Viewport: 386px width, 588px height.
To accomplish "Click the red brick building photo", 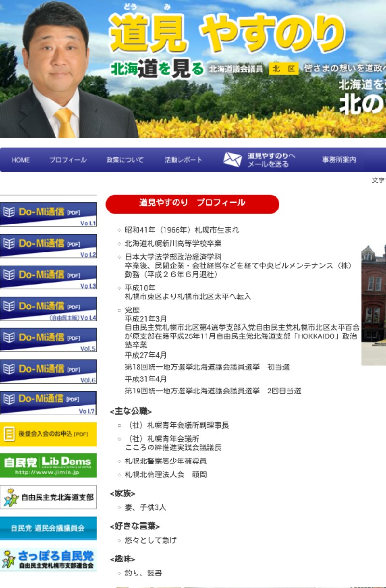I will coord(374,304).
